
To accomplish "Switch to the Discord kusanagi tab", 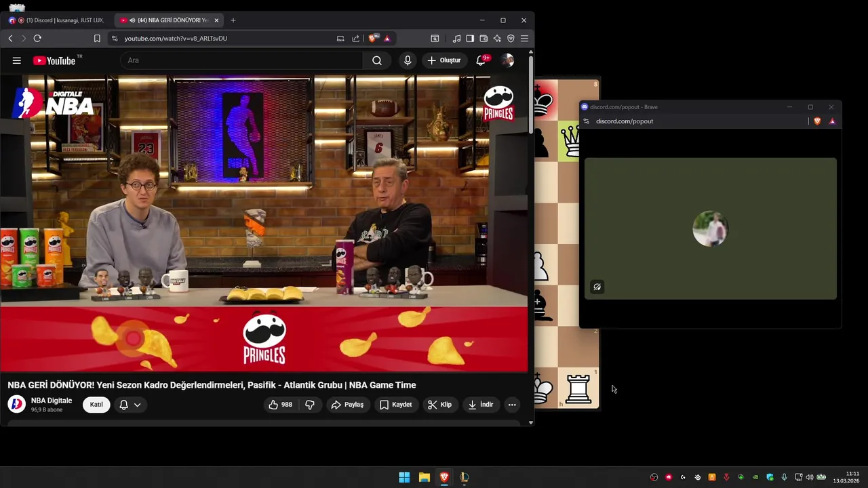I will tap(57, 20).
